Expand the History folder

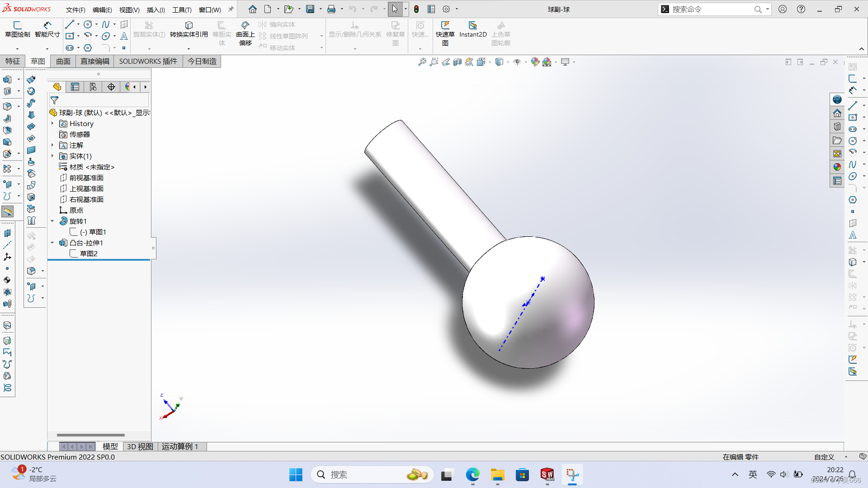(x=52, y=123)
